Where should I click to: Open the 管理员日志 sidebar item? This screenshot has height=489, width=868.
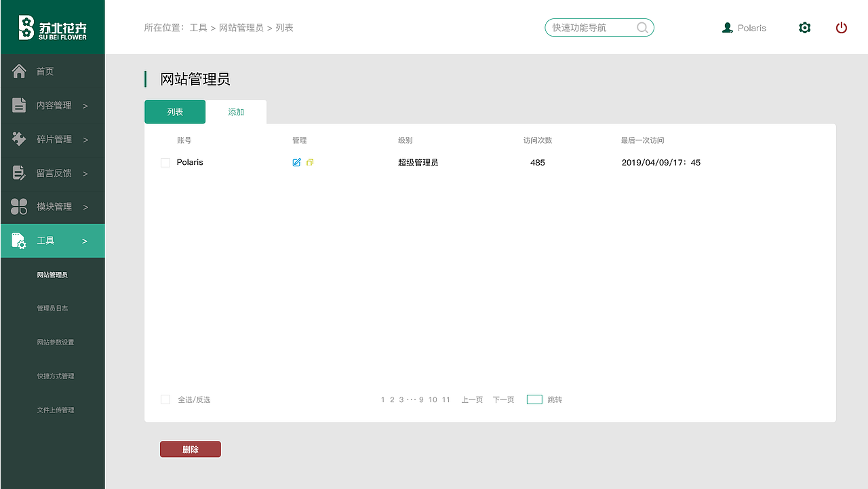coord(52,307)
